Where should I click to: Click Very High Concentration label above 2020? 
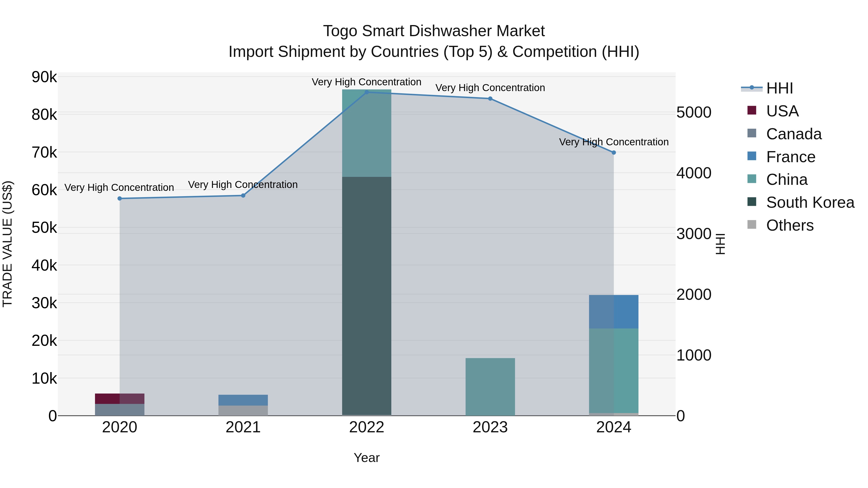[119, 187]
